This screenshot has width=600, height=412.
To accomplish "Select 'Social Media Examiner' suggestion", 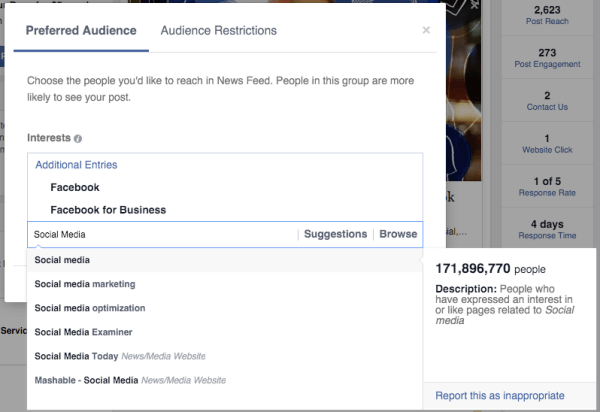I will [x=225, y=332].
